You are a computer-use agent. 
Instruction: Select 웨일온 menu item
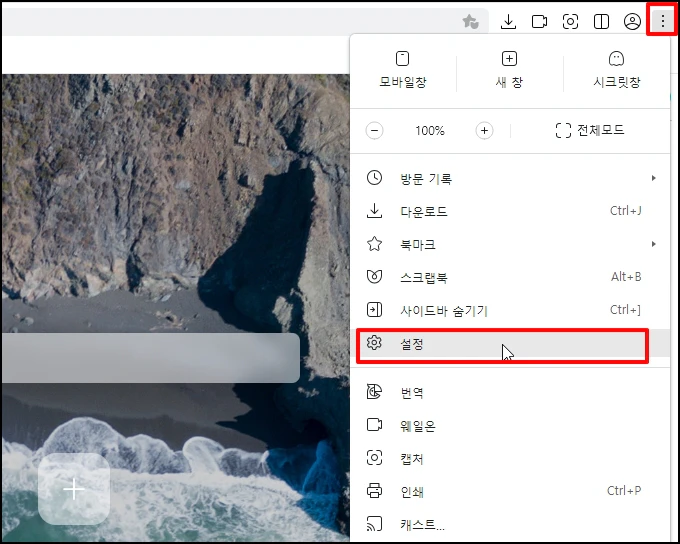[x=510, y=425]
